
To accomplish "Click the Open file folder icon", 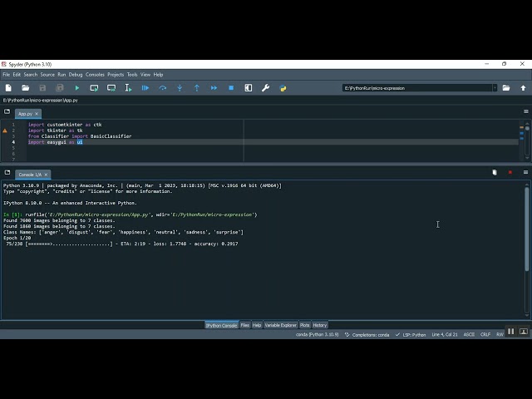I will (26, 88).
